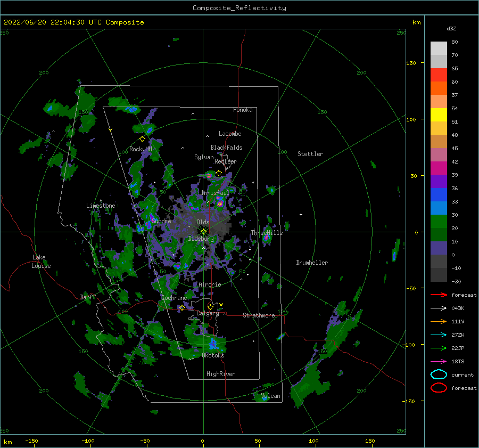Click the Drumheller town label
The image size is (479, 448).
(x=312, y=263)
